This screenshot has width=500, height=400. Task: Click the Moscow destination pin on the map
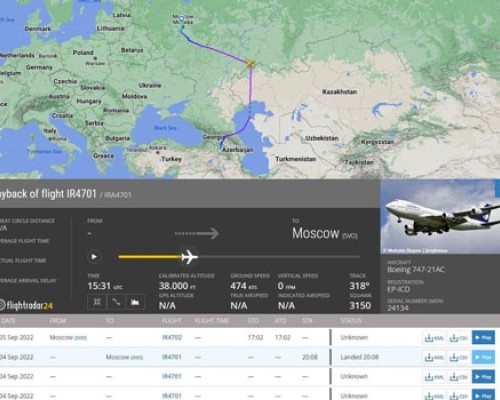182,19
